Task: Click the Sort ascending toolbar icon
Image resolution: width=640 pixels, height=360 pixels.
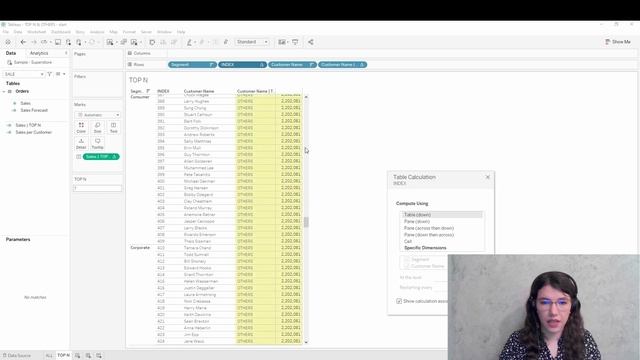Action: 163,42
